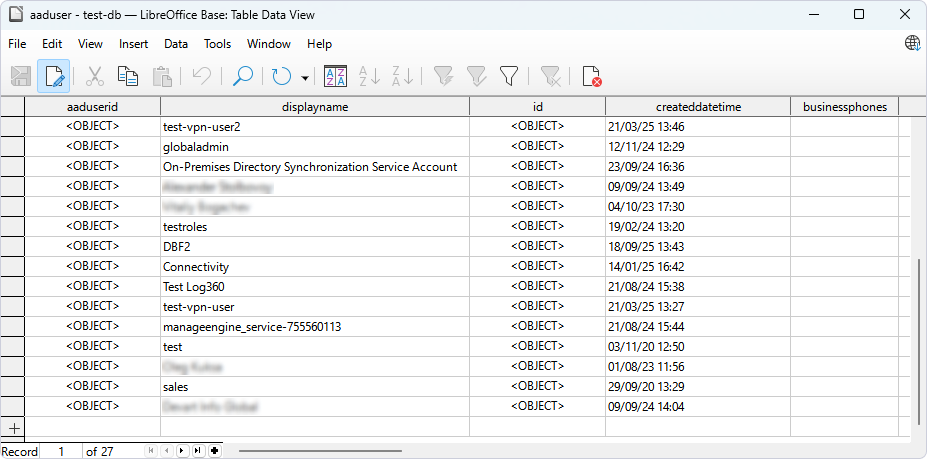Image resolution: width=927 pixels, height=459 pixels.
Task: Click the Sort Descending icon
Action: tap(403, 76)
